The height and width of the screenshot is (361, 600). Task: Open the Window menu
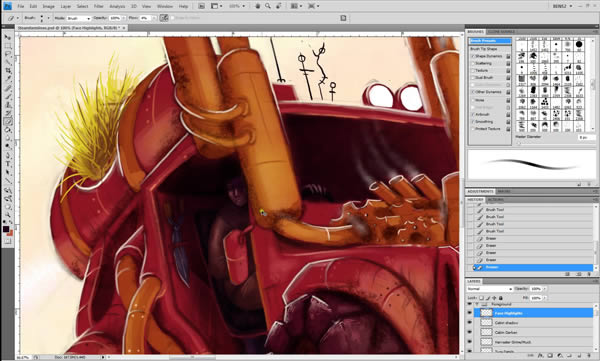[x=165, y=6]
